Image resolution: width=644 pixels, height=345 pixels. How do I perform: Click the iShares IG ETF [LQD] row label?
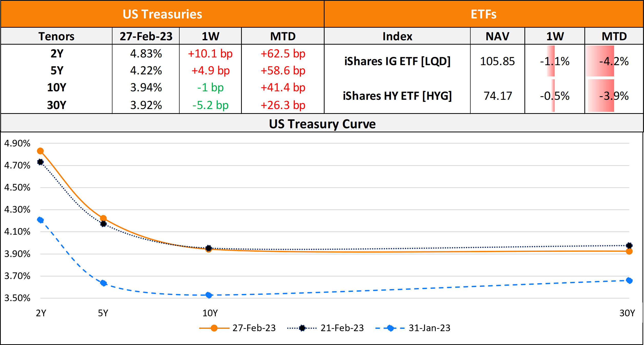point(397,61)
